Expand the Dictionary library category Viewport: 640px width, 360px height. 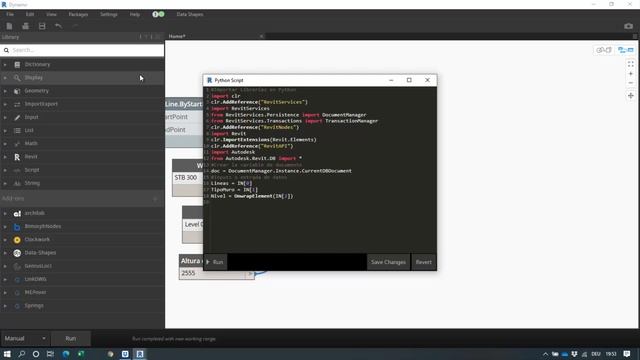point(5,64)
